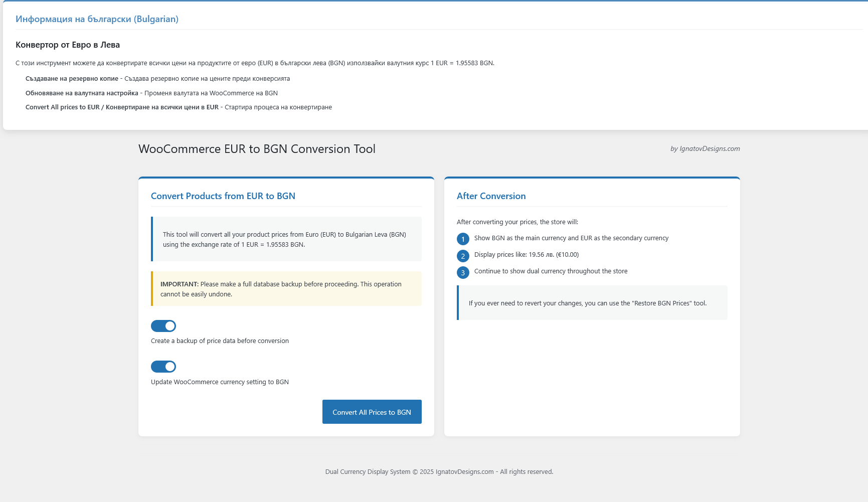The image size is (868, 502).
Task: Click 'Update WooCommerce currency setting to BGN' label
Action: 220,382
